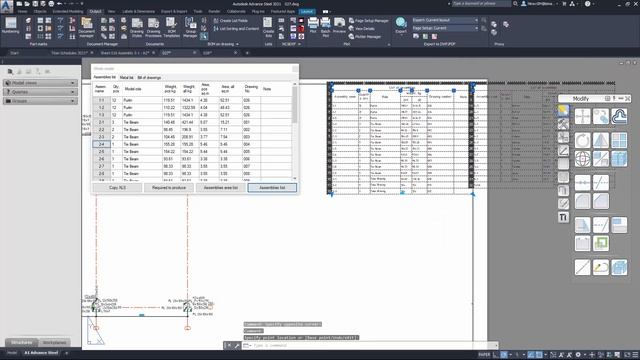Open the Bill of drawings tab in dialog
The height and width of the screenshot is (360, 640).
(x=149, y=77)
